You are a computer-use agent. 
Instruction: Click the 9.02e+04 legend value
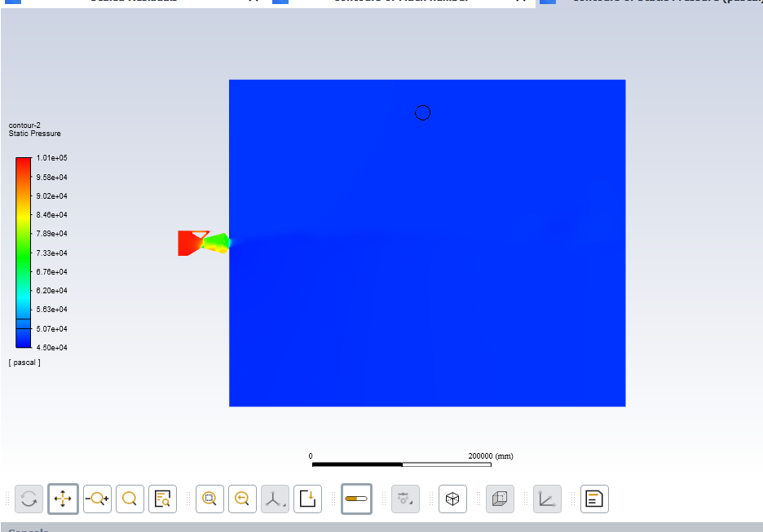click(x=51, y=196)
